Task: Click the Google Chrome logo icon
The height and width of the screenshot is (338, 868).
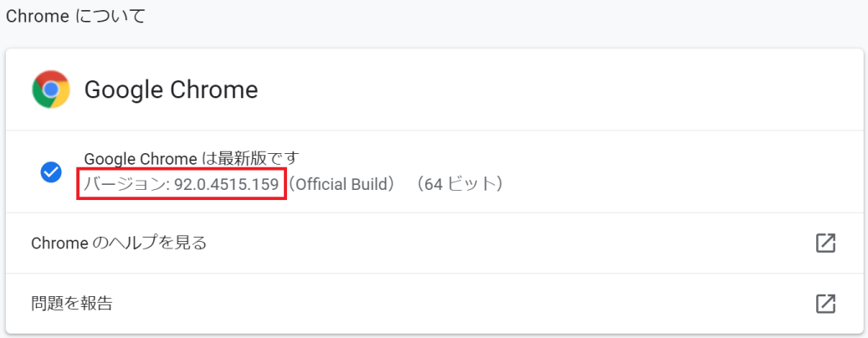Action: pyautogui.click(x=51, y=90)
